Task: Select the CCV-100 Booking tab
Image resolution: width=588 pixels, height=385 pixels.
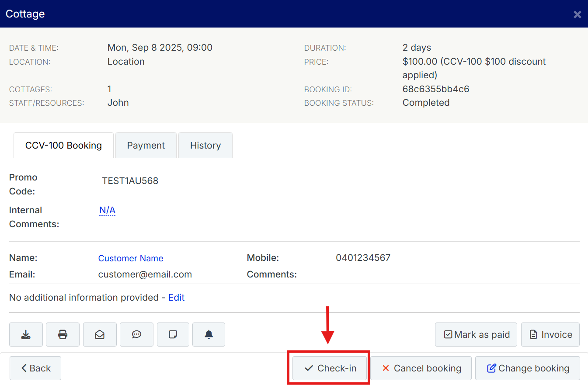Action: pos(63,146)
